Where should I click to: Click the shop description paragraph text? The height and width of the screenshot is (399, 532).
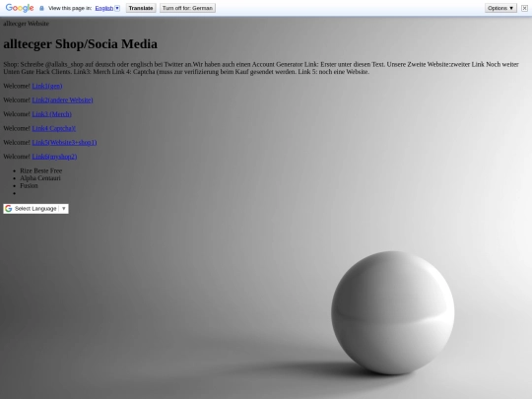coord(261,68)
